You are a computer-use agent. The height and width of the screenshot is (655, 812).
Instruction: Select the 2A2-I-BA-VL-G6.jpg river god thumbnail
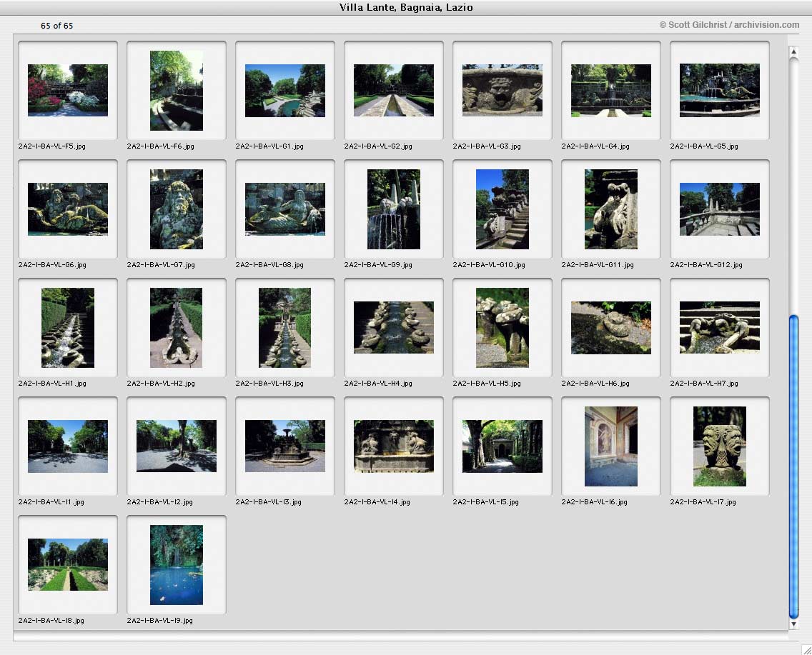pos(68,209)
